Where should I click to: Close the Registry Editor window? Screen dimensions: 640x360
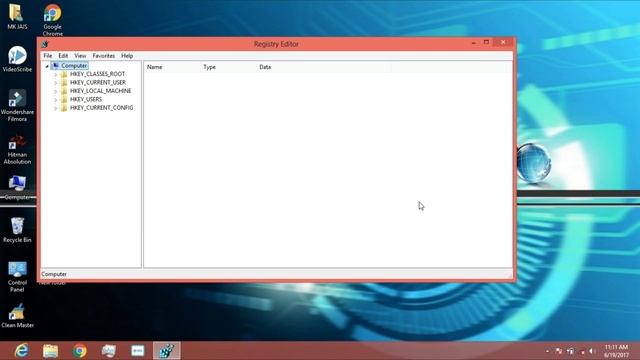(503, 42)
